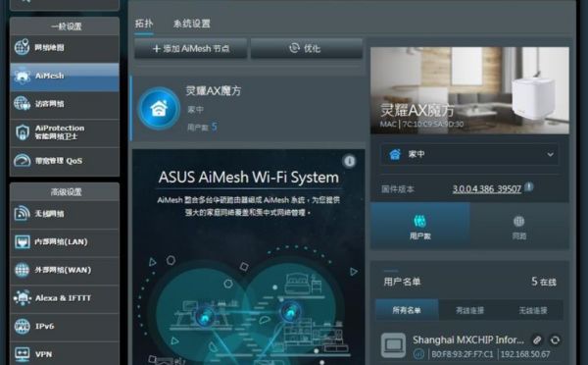Click the dropdown chevron arrow
The width and height of the screenshot is (588, 365).
(x=550, y=154)
